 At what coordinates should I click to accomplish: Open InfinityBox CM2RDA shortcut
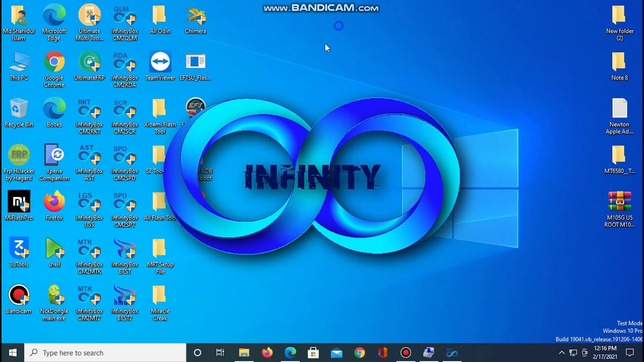[x=125, y=69]
